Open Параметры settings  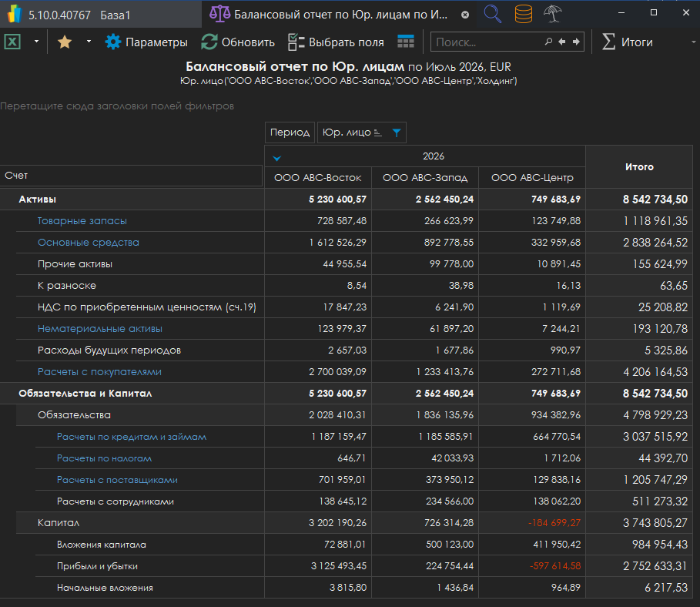[146, 42]
